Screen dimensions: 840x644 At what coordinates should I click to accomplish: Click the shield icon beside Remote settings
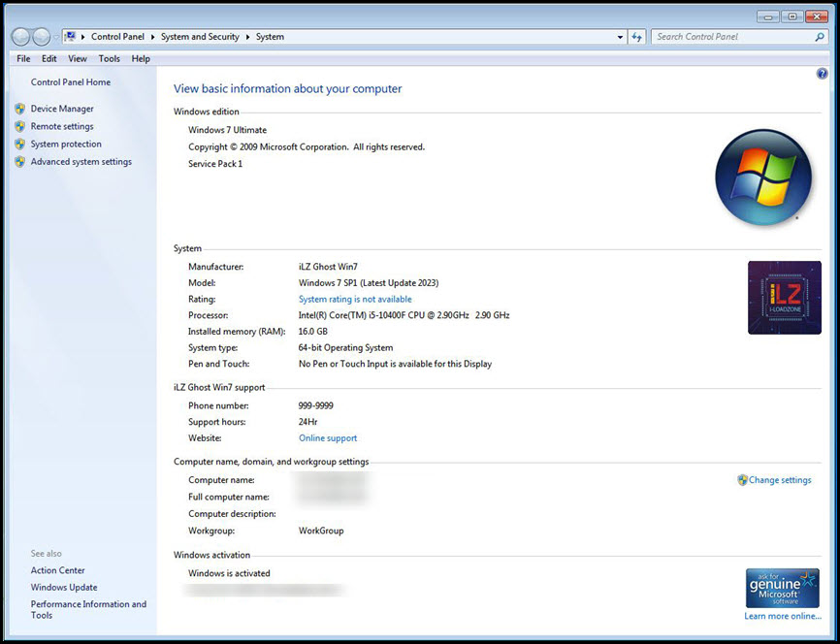click(x=19, y=126)
